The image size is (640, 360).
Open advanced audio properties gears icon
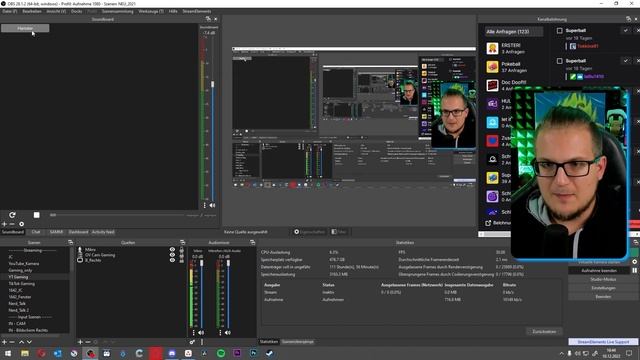pos(192,342)
